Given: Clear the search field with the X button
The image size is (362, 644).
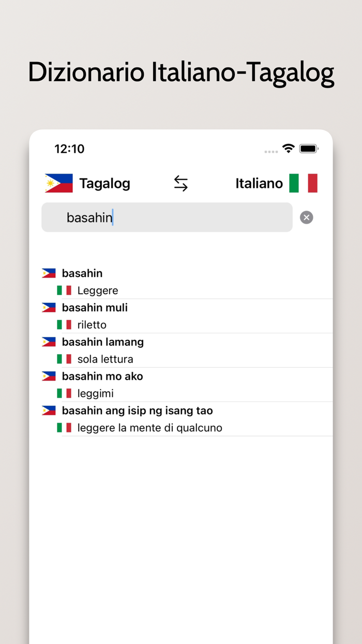Looking at the screenshot, I should click(306, 217).
